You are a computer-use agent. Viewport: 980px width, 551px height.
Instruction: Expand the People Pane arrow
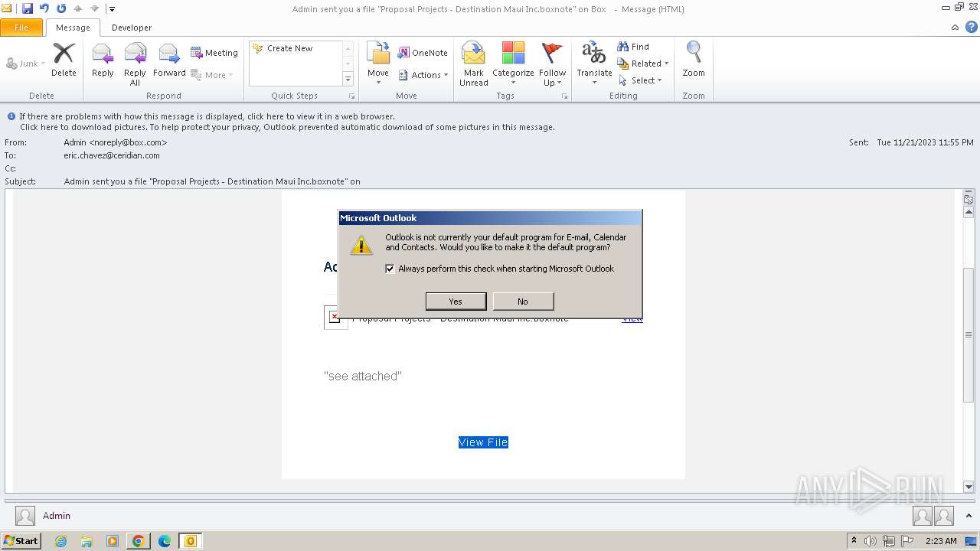pyautogui.click(x=970, y=516)
